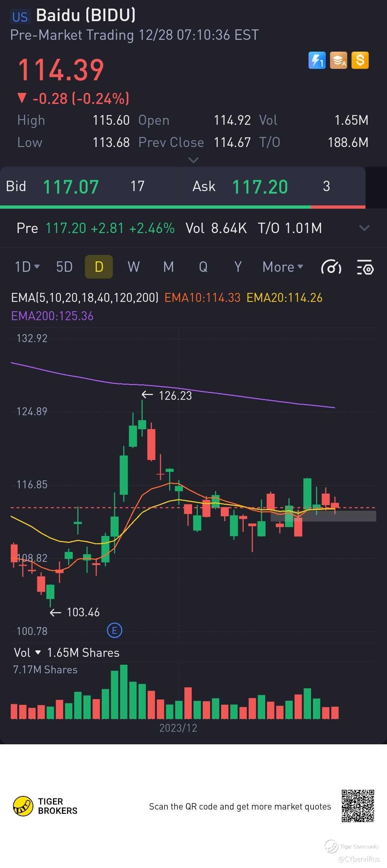This screenshot has width=387, height=868.
Task: Tap the US market badge
Action: [x=20, y=17]
